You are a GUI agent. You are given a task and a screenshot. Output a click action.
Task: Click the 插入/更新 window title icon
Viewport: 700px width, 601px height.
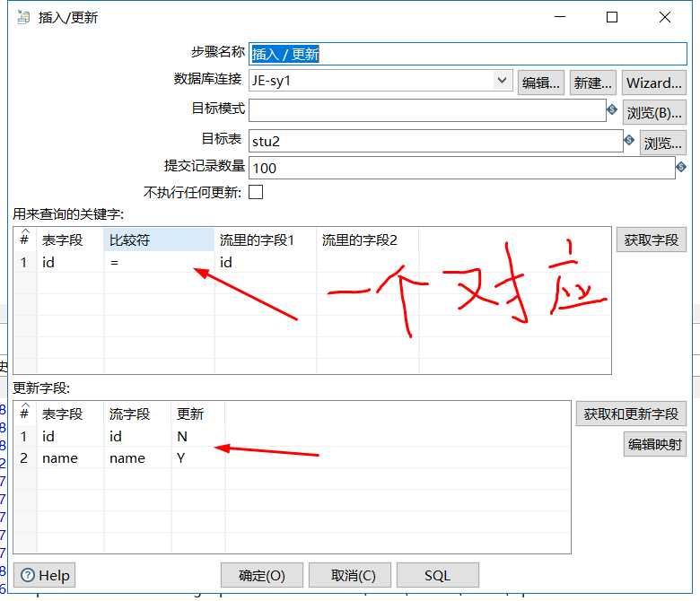pyautogui.click(x=23, y=17)
